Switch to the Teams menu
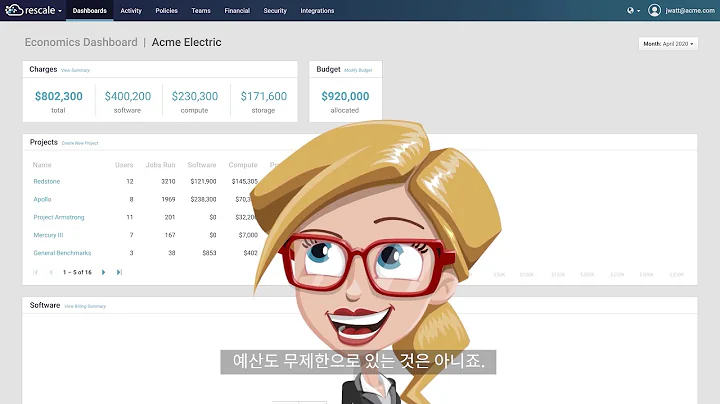The width and height of the screenshot is (720, 404). (x=201, y=11)
